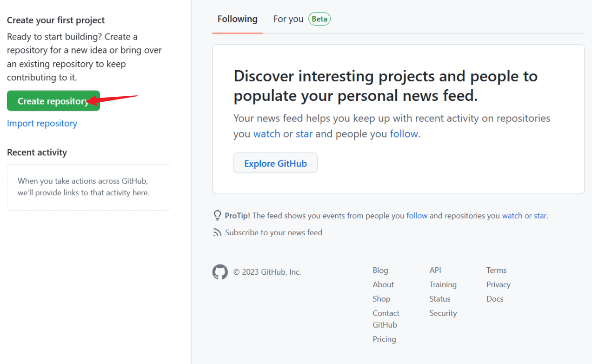This screenshot has height=364, width=592.
Task: Open the Terms footer link
Action: click(496, 270)
